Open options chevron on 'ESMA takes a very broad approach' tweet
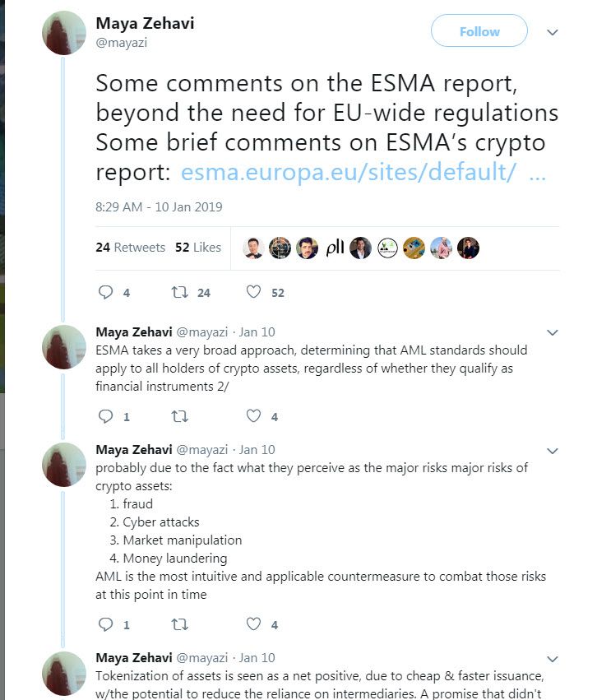 click(x=553, y=333)
